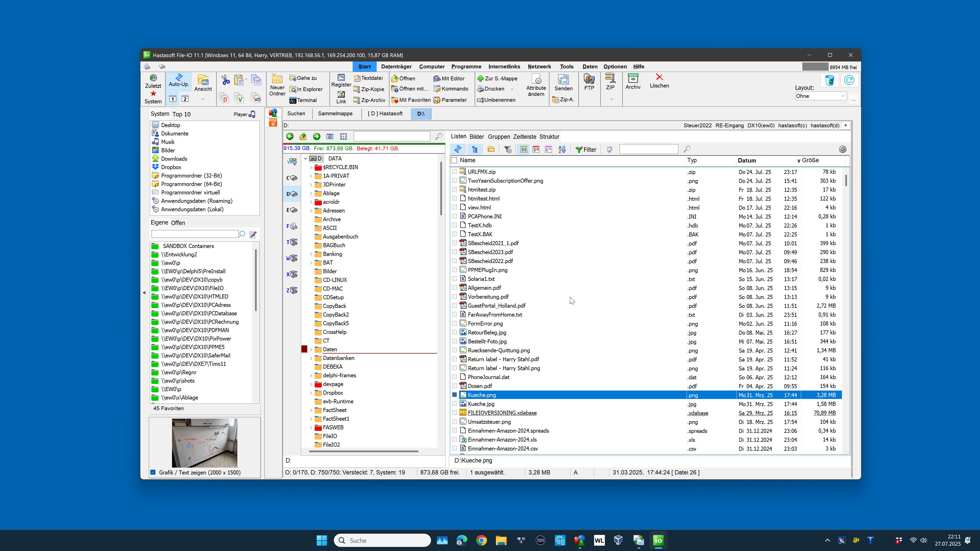Click the preview thumbnail of Kueche.png
The height and width of the screenshot is (551, 980).
[x=204, y=443]
